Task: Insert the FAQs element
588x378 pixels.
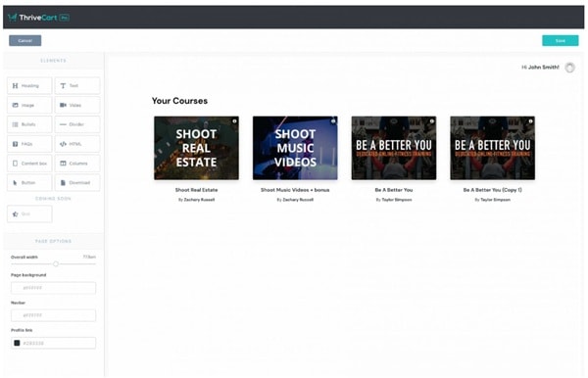Action: (29, 144)
